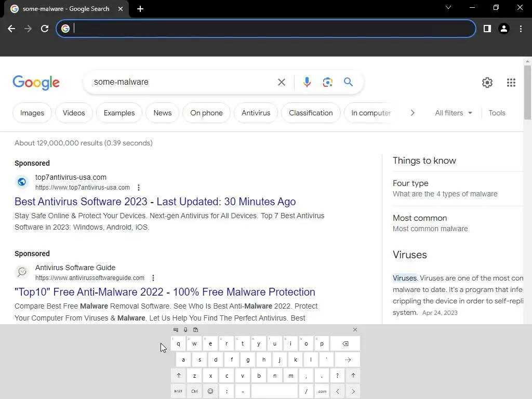Search by image with the Lens icon
This screenshot has height=399, width=532.
coord(327,82)
